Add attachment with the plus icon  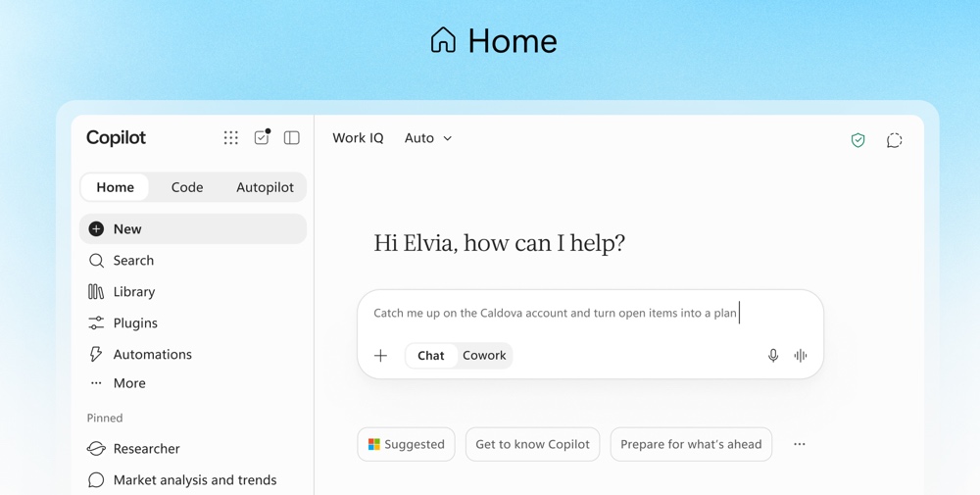coord(380,356)
